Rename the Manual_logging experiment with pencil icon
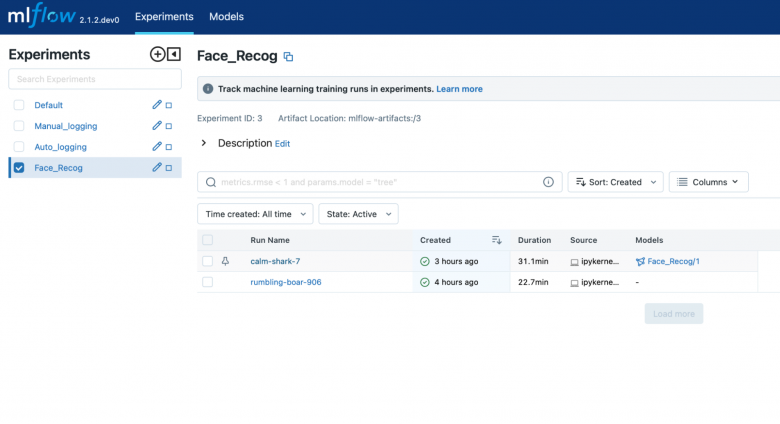Viewport: 780px width, 424px height. coord(157,125)
